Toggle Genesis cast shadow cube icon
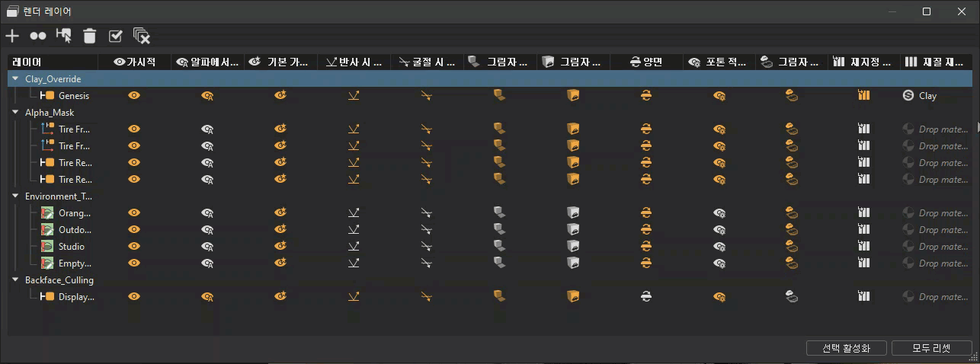Screen dimensions: 980x364 point(499,95)
